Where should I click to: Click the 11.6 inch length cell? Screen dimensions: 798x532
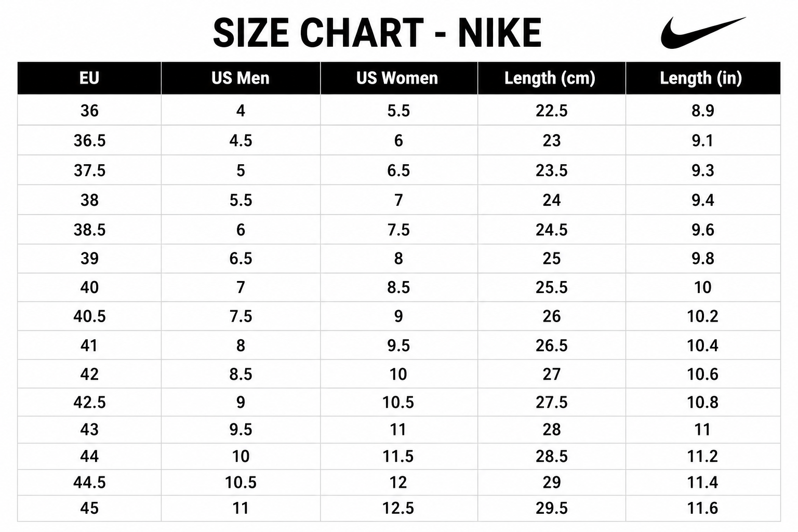[x=703, y=508]
